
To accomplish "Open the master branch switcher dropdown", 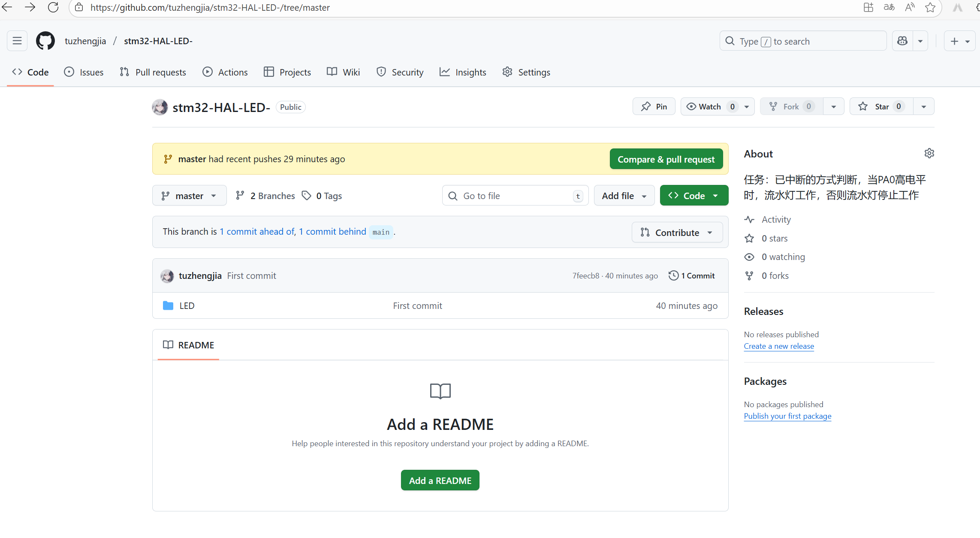I will 190,196.
